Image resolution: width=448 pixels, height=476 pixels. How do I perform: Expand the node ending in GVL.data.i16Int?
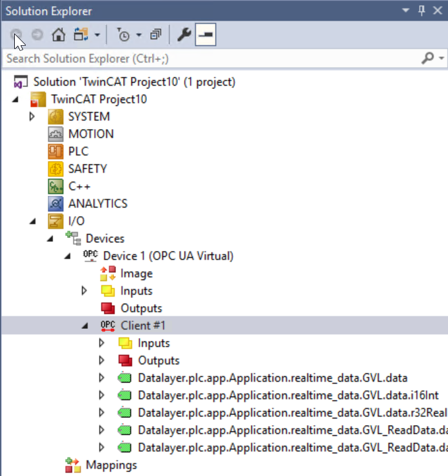click(x=101, y=395)
